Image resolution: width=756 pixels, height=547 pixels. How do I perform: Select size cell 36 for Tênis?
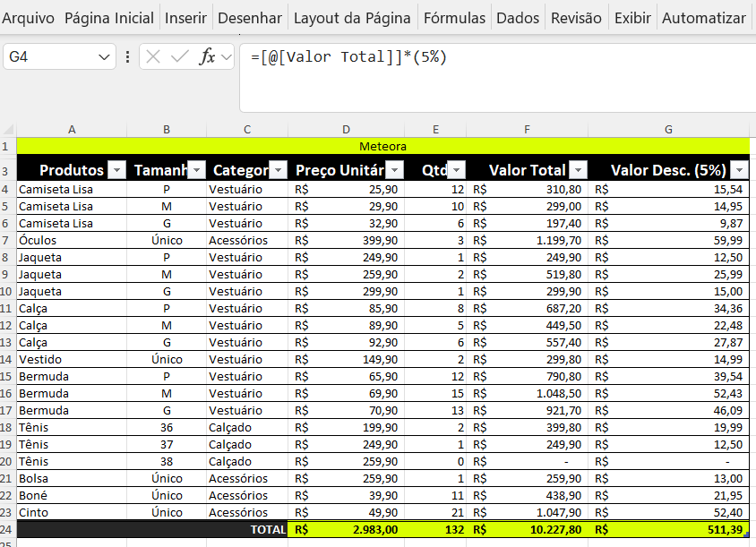click(167, 427)
